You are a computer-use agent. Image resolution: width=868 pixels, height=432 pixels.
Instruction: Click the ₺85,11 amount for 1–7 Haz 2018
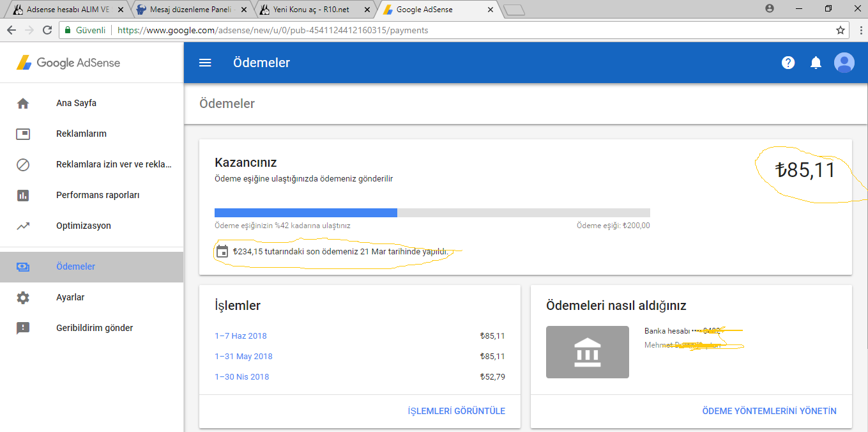(x=492, y=336)
